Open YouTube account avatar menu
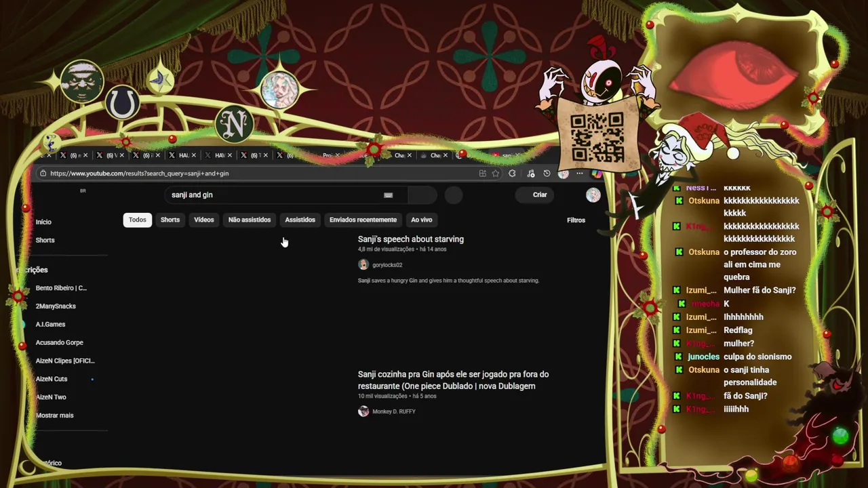 593,195
